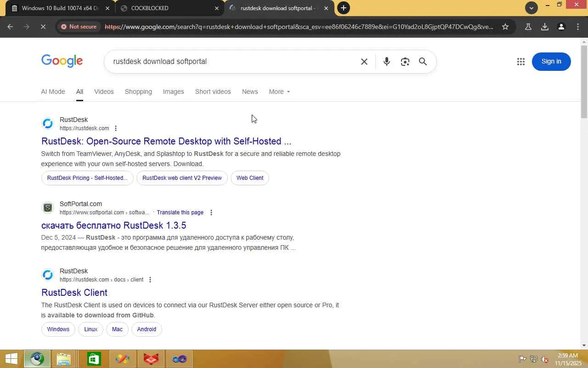The image size is (588, 368).
Task: Open options for the rustdesk.com result
Action: click(116, 128)
